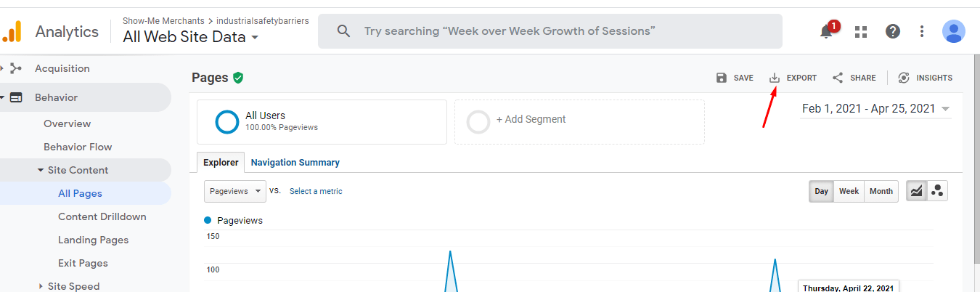Screen dimensions: 980x292
Task: Set graph interval to Month
Action: [881, 191]
